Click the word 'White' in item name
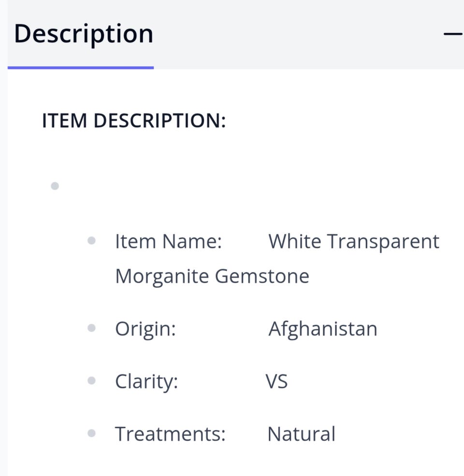The width and height of the screenshot is (464, 476). [x=294, y=241]
